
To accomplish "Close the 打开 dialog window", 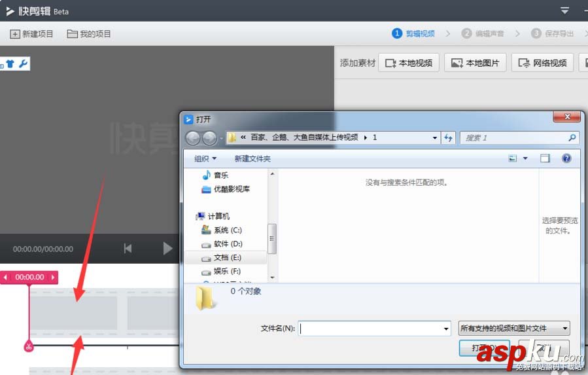I will point(567,116).
